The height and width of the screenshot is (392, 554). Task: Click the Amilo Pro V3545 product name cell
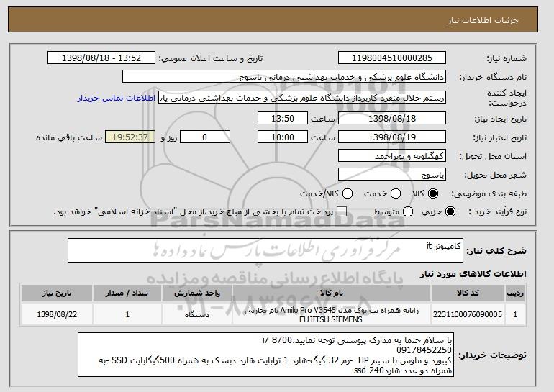(x=332, y=314)
